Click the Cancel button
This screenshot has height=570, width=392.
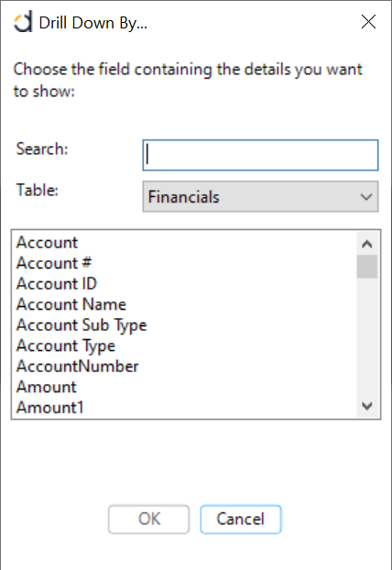coord(241,519)
